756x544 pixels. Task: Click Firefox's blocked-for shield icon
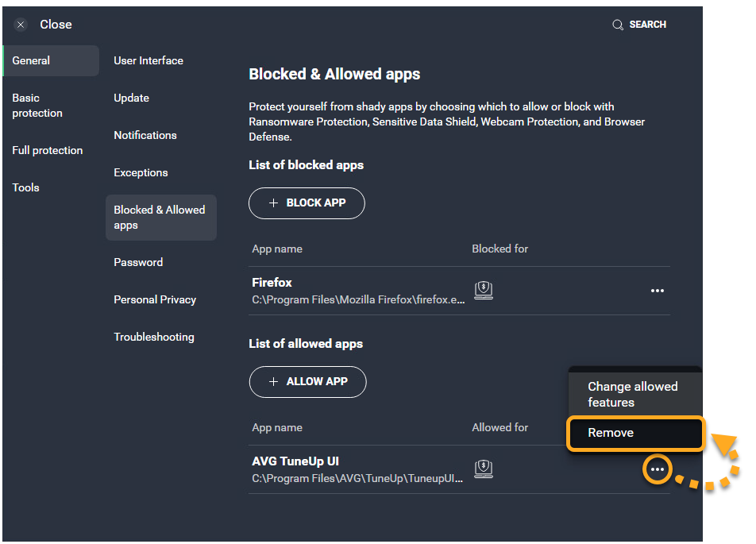tap(484, 291)
